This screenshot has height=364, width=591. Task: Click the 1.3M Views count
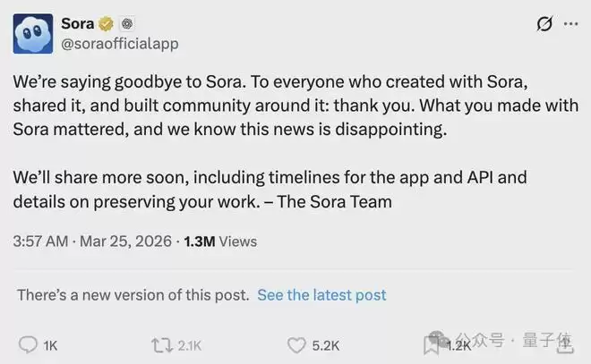(x=219, y=241)
